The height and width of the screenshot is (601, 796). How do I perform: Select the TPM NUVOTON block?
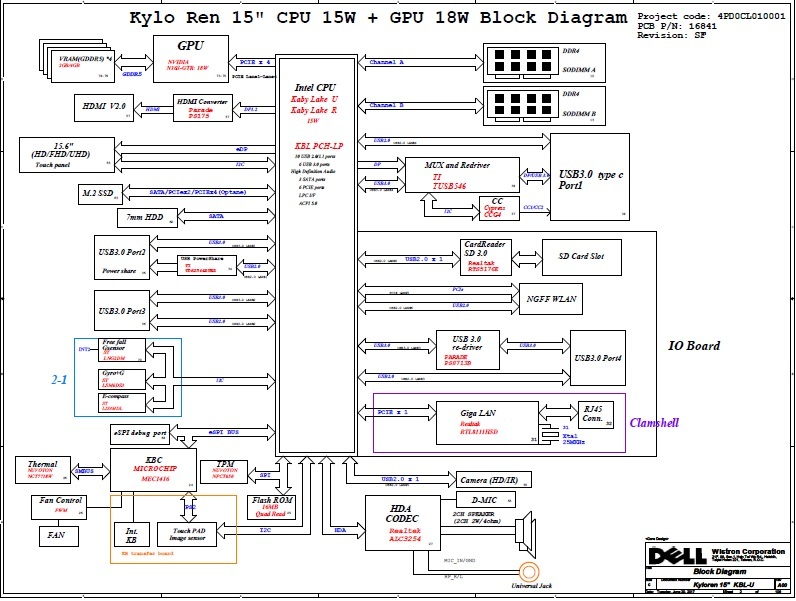click(224, 473)
